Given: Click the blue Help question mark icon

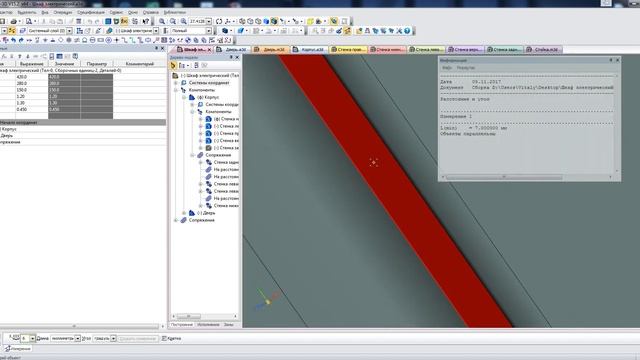Looking at the screenshot, I should tap(407, 31).
